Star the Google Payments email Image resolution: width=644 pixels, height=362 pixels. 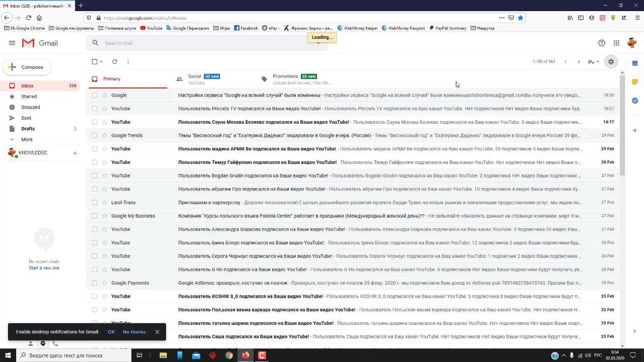(x=105, y=283)
